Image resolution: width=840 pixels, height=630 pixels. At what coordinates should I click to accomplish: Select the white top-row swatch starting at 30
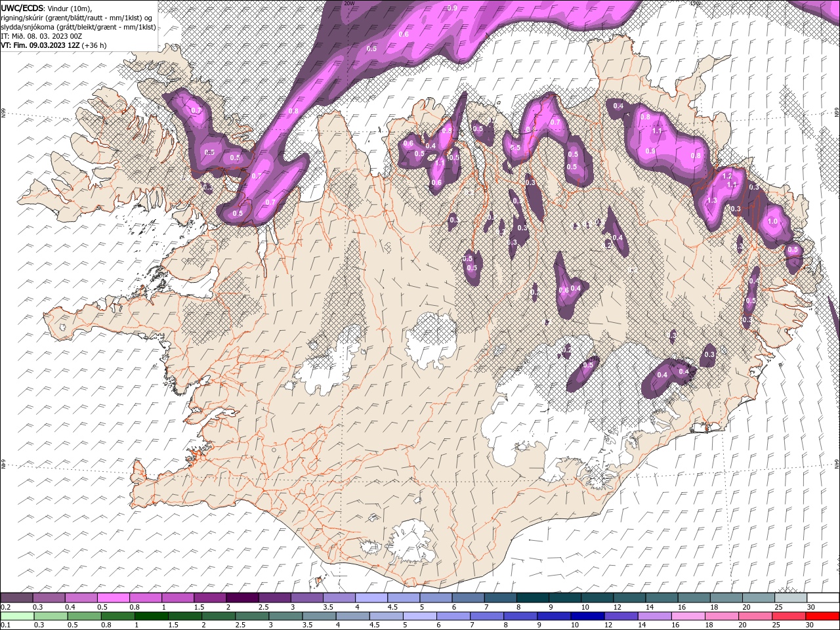(822, 598)
